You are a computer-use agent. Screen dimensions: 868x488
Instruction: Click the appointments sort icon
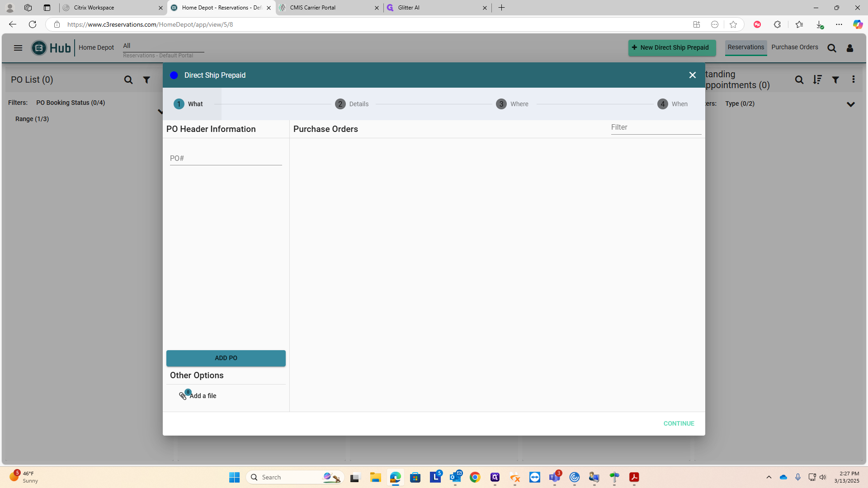click(x=817, y=80)
